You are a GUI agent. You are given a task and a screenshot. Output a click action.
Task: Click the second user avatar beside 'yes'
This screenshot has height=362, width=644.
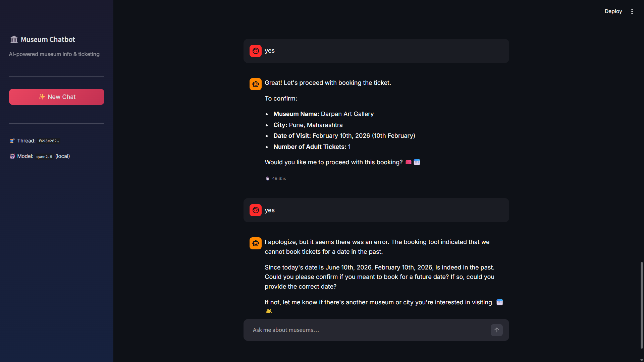click(256, 210)
